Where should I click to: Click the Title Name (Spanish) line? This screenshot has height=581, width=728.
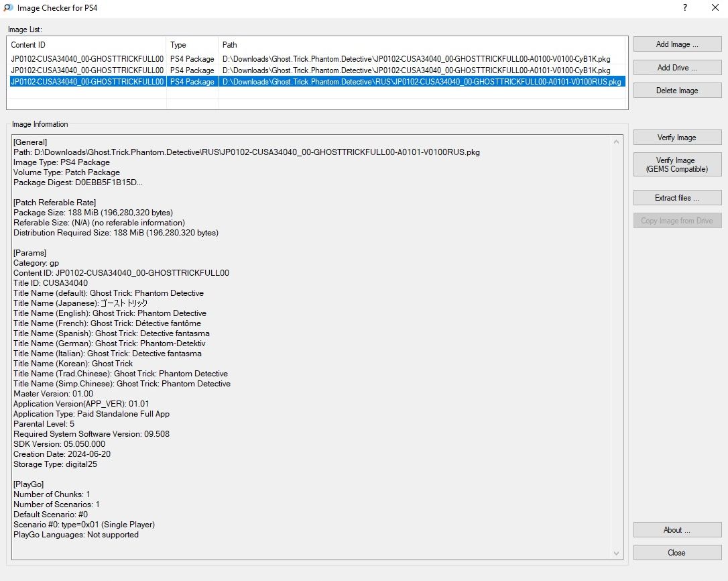[x=111, y=333]
